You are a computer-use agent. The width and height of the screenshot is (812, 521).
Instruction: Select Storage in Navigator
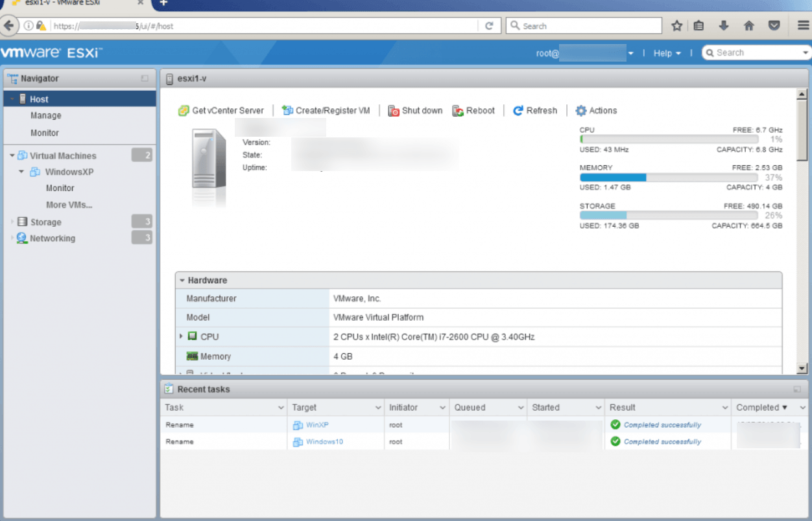pos(45,222)
